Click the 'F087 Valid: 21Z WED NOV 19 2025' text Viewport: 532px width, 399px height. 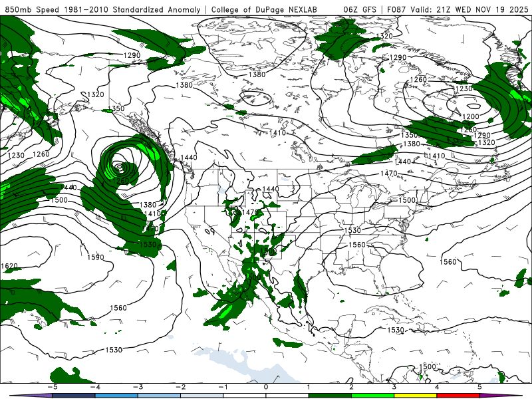[458, 10]
